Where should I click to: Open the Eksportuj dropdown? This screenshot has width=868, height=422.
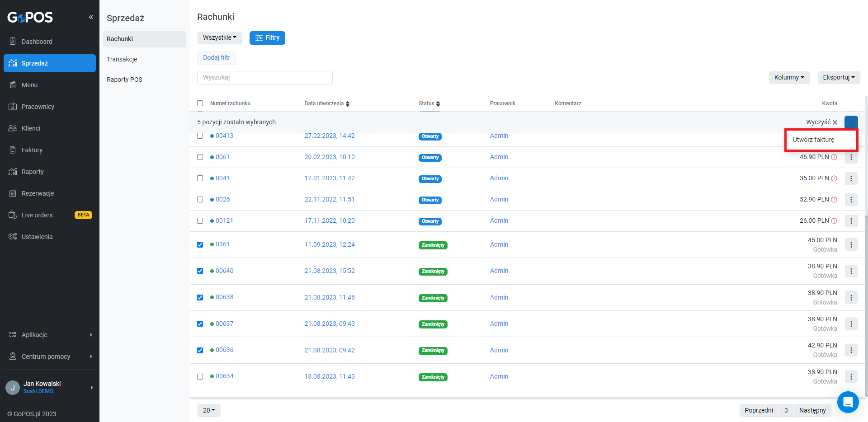pos(839,77)
